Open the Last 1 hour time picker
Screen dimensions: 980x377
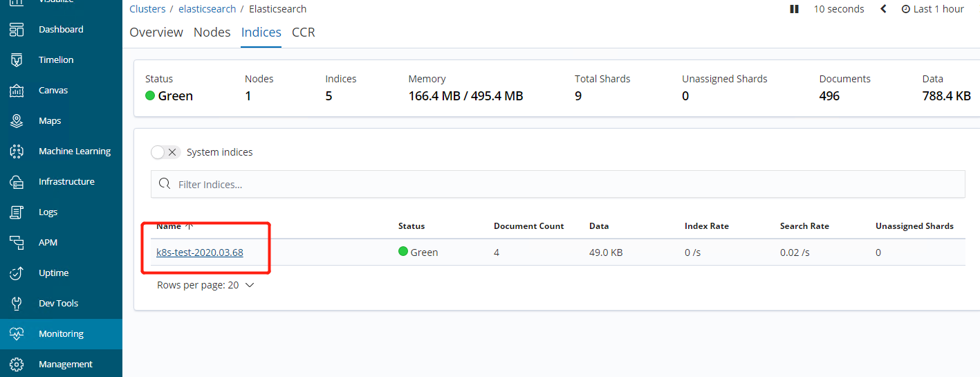coord(932,9)
